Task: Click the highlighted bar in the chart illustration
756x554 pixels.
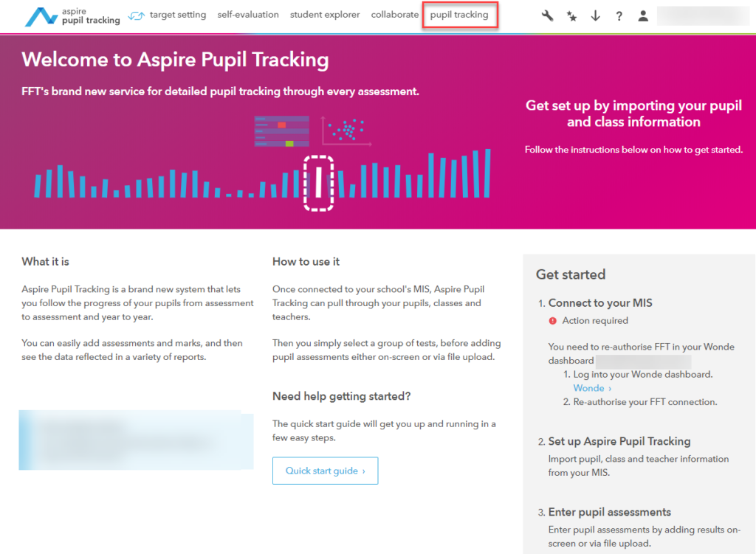Action: pos(318,183)
